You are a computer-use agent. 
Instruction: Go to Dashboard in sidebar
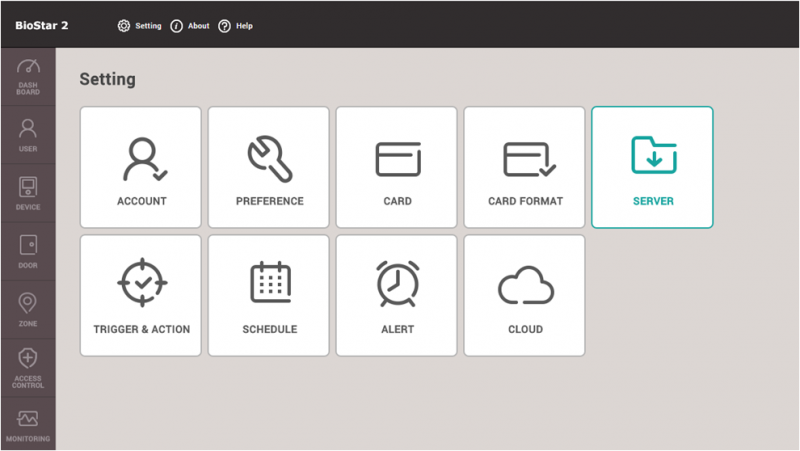(28, 75)
